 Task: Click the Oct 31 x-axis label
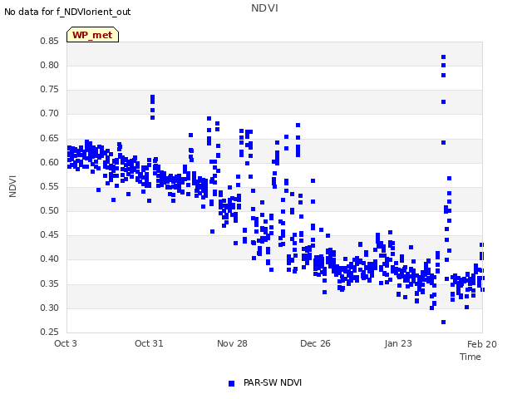click(149, 343)
